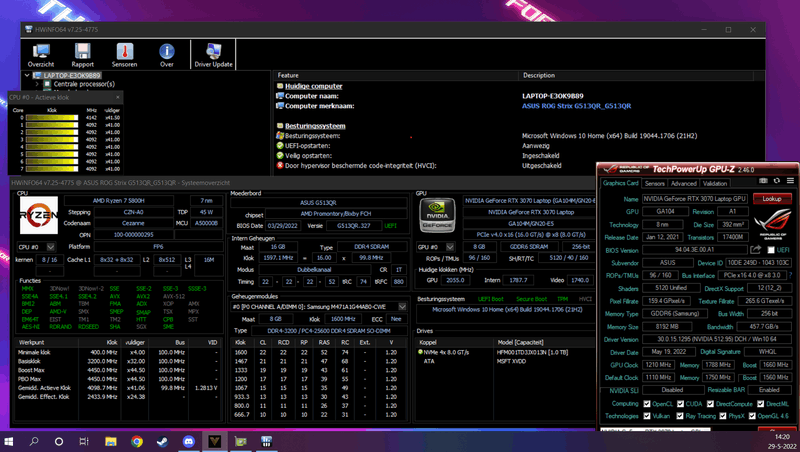Expand the Centrale processor(s) tree node
Viewport: 800px width, 452px height.
pyautogui.click(x=37, y=84)
